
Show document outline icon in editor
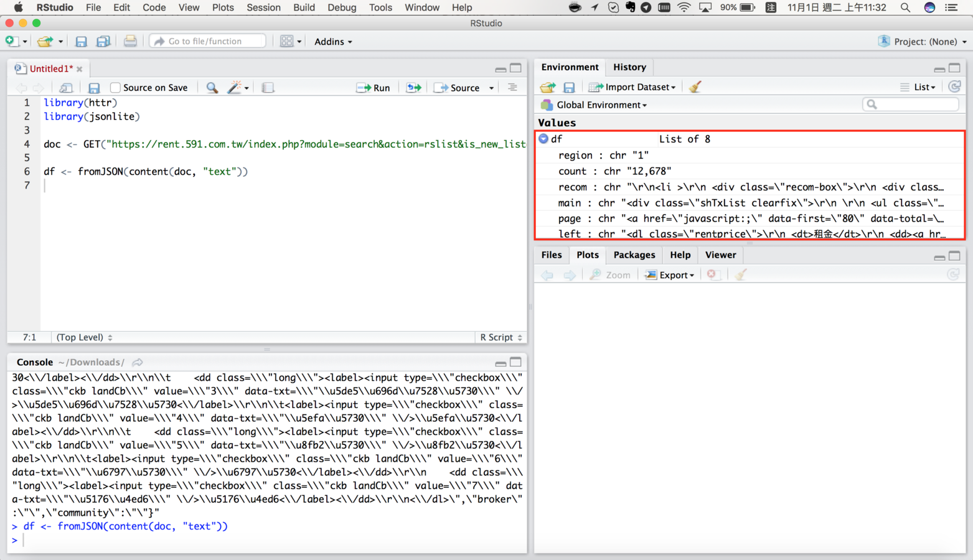(512, 88)
